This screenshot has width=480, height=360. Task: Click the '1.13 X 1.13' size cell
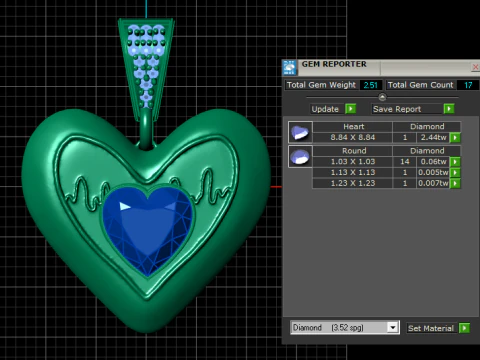(353, 172)
